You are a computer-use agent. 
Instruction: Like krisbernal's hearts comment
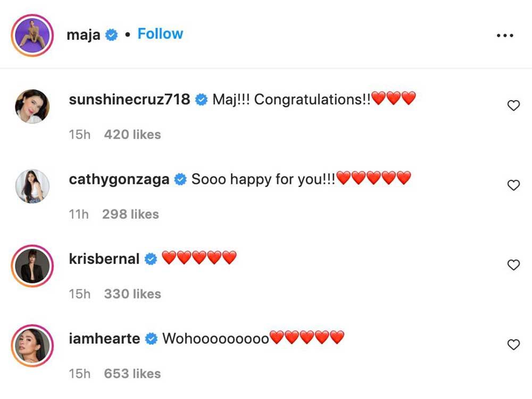tap(513, 265)
